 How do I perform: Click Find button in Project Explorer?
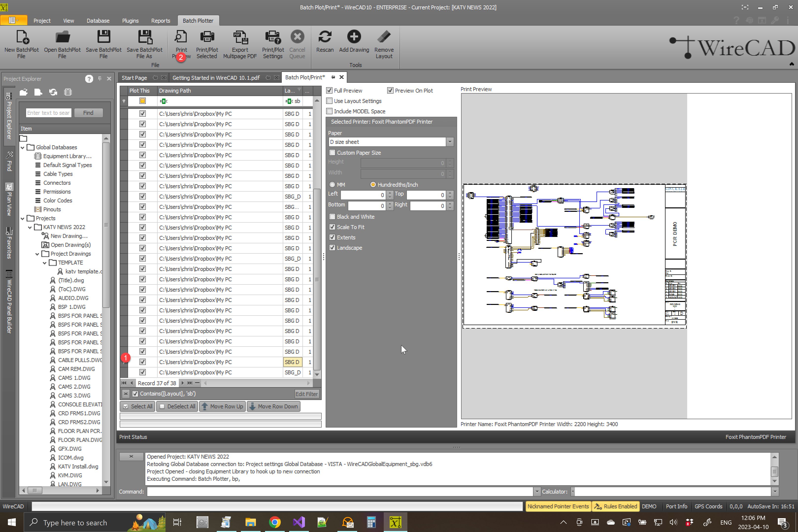88,113
